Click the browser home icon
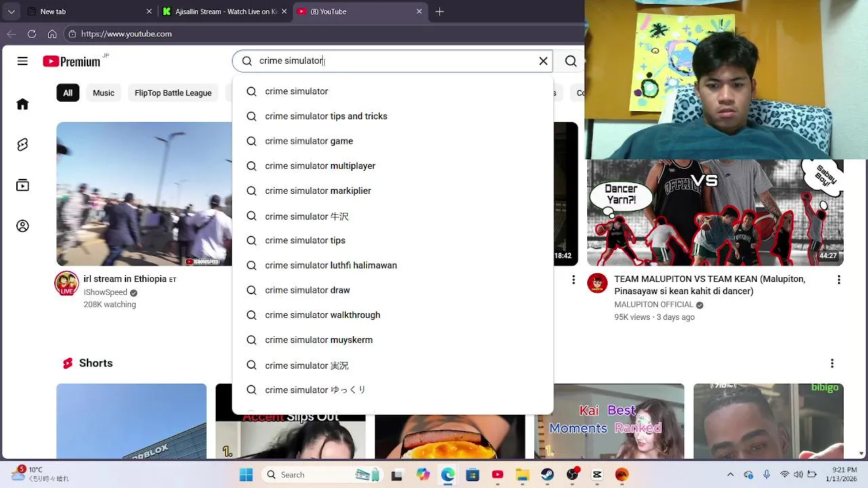 point(52,34)
